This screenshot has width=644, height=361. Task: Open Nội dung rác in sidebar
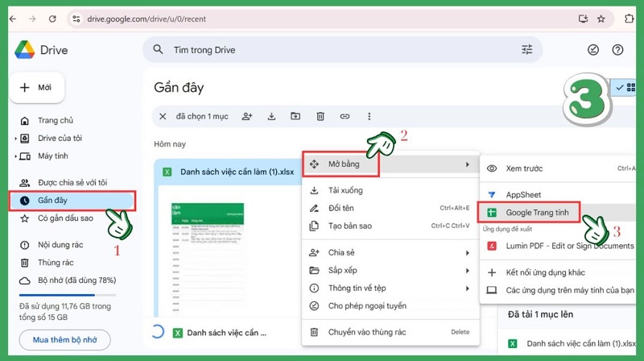pyautogui.click(x=60, y=245)
